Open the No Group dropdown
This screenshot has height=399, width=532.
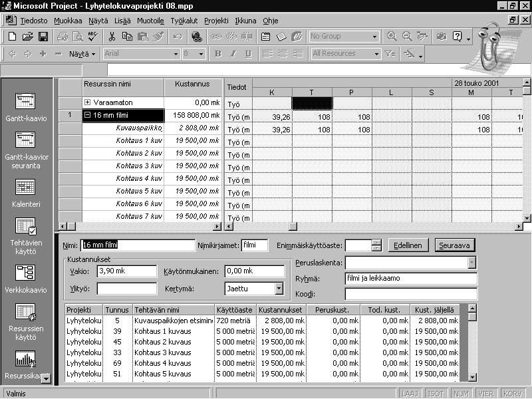coord(374,37)
